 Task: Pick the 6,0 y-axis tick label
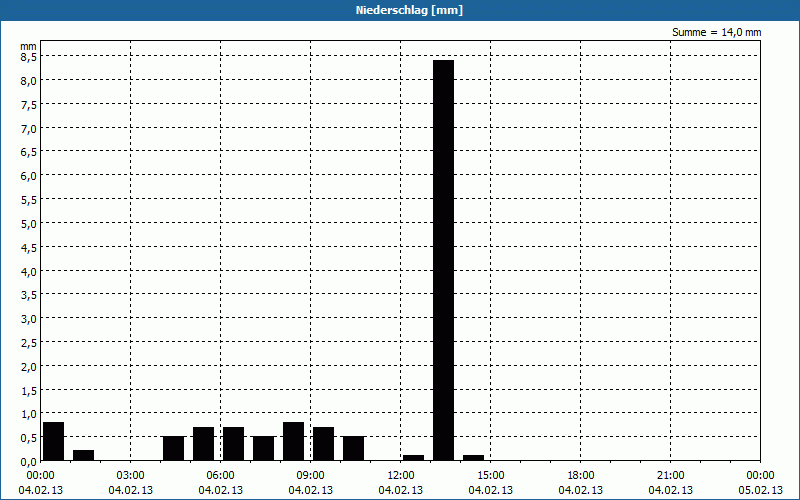(x=29, y=176)
